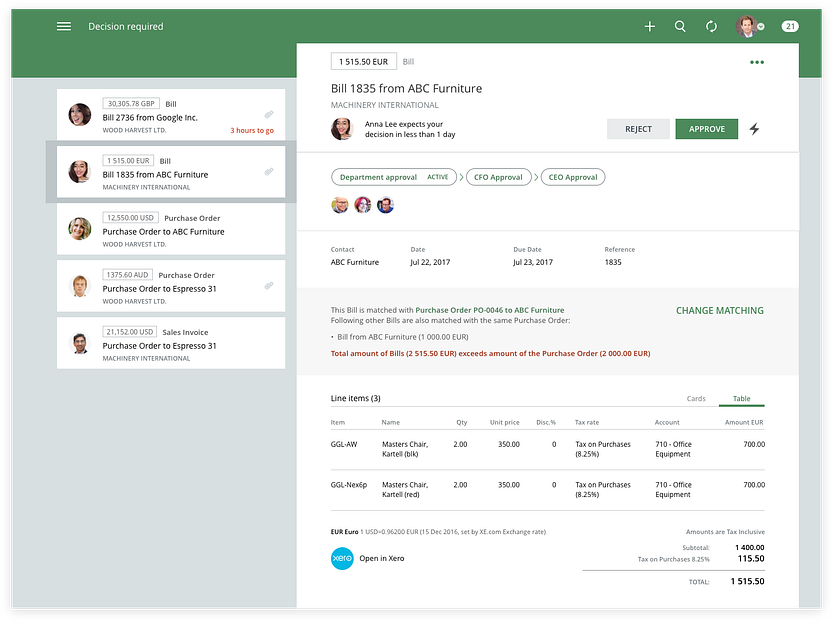Switch line items to Cards view
Screen dimensions: 833x622
695,398
